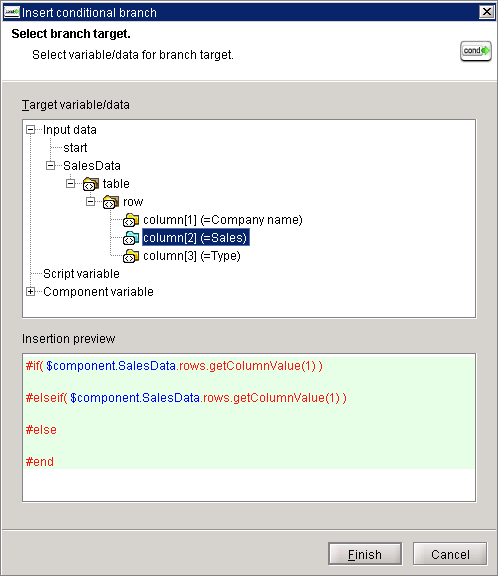Collapse the Input data tree node
This screenshot has height=576, width=498.
[31, 130]
